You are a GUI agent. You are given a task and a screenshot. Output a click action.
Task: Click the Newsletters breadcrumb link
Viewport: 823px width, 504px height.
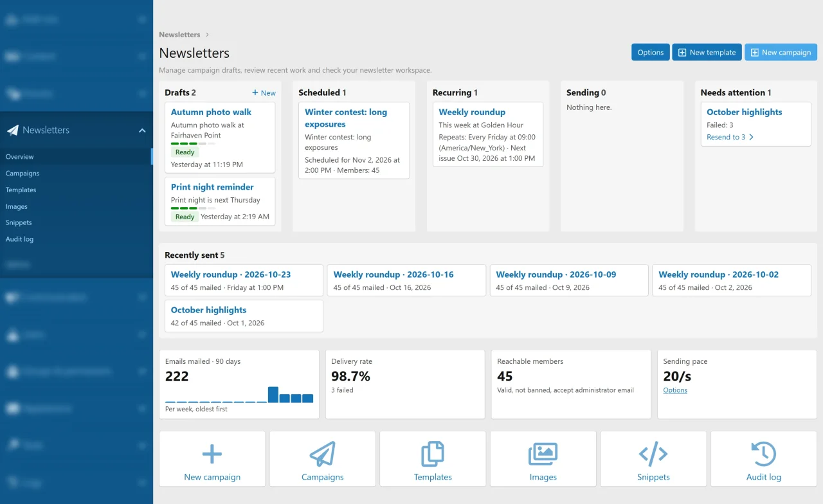point(179,35)
